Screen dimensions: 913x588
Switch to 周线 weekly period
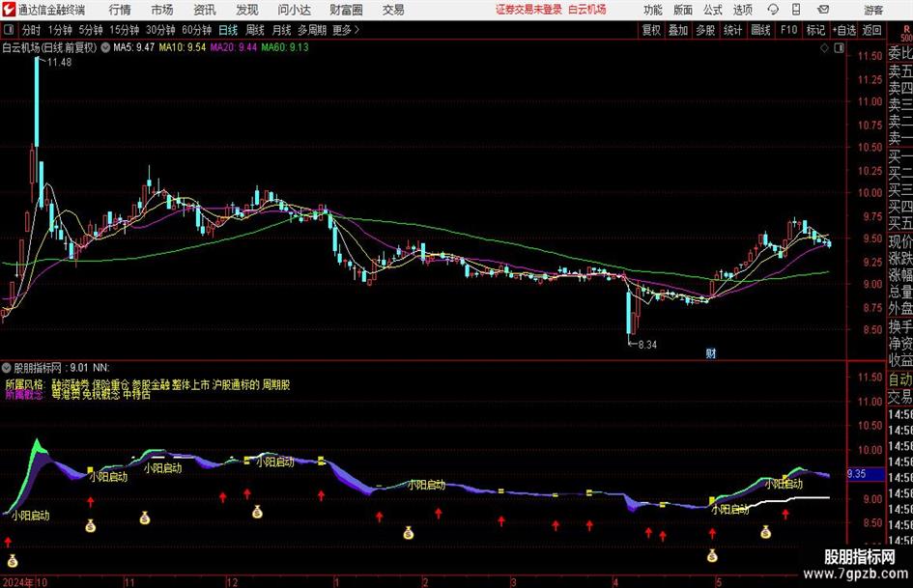click(x=254, y=30)
